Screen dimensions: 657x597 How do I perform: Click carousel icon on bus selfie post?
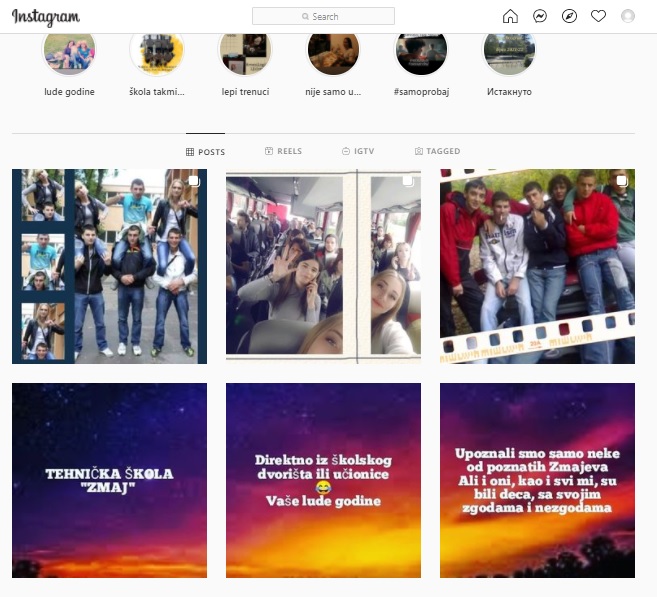(408, 181)
